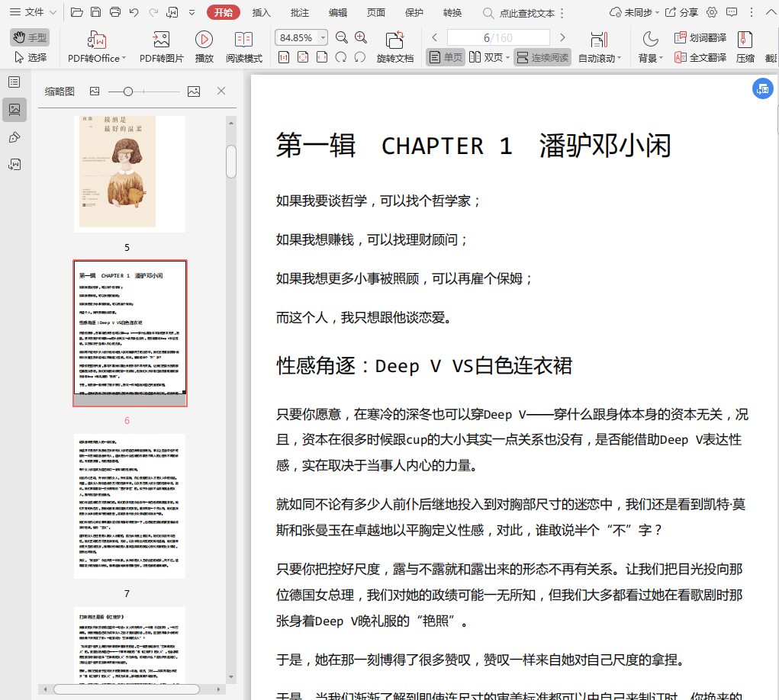Click the PDF转图片 export icon
Image resolution: width=779 pixels, height=700 pixels.
pyautogui.click(x=161, y=40)
